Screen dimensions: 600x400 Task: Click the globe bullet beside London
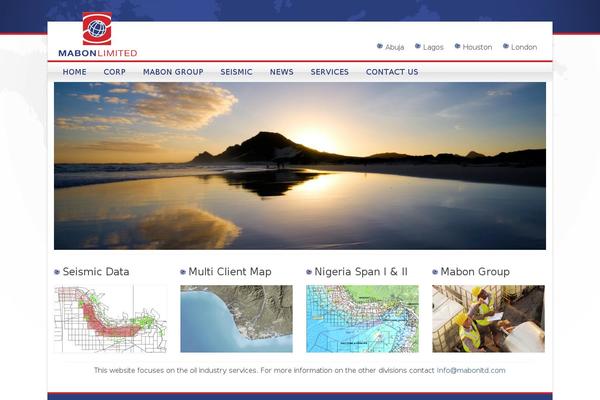pos(505,46)
